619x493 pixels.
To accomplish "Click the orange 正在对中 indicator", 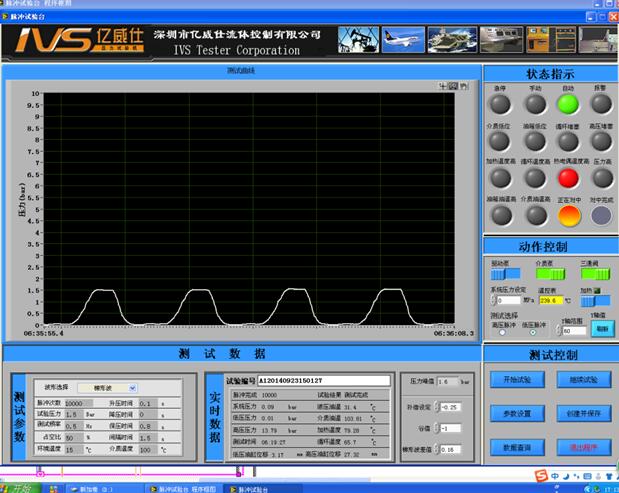I will pyautogui.click(x=568, y=214).
